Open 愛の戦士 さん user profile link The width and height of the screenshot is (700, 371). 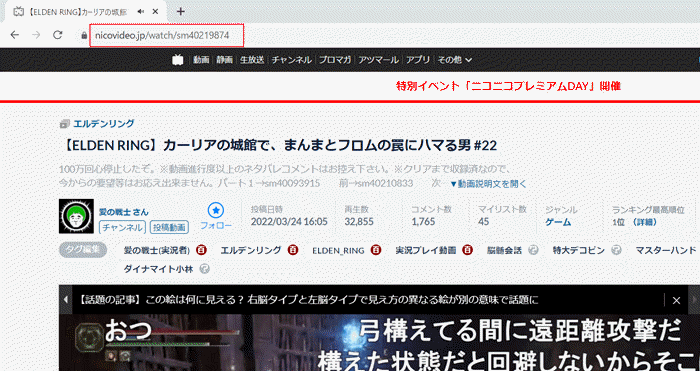pos(124,212)
